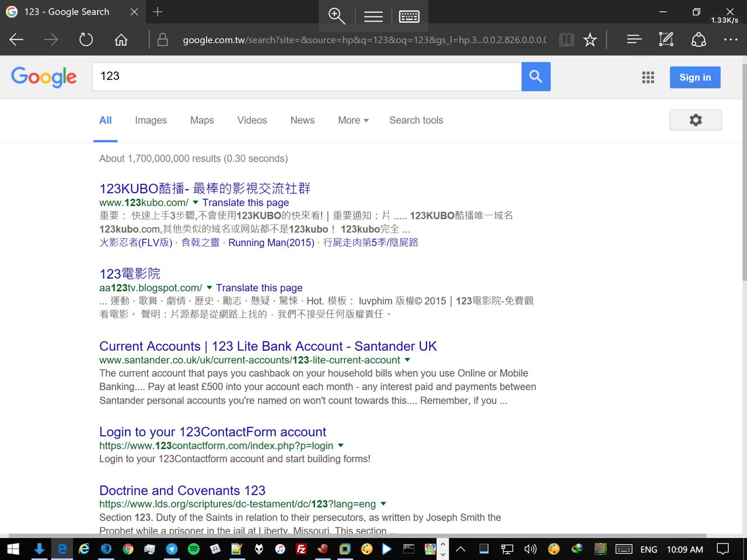Open Search tools options
747x560 pixels.
[416, 120]
